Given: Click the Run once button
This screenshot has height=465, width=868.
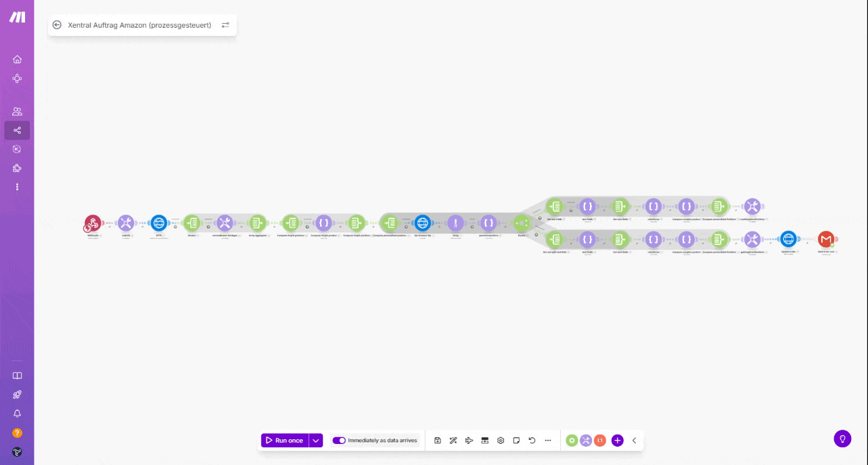Looking at the screenshot, I should 285,440.
